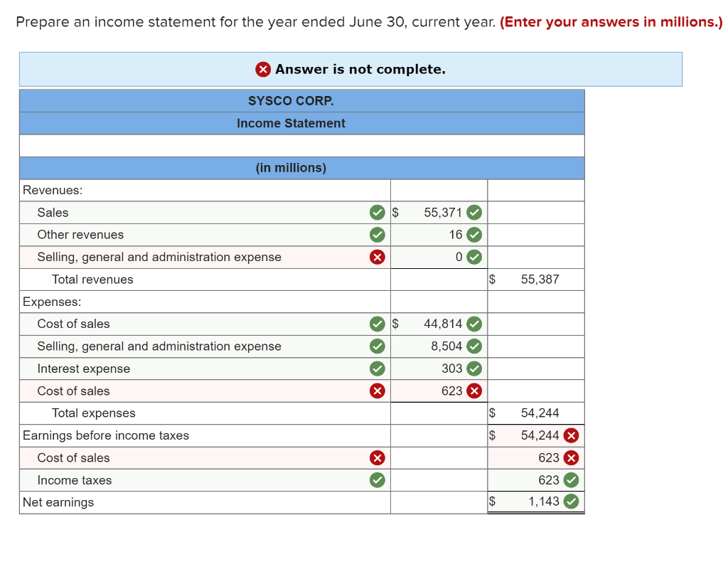The image size is (728, 562).
Task: Click the green check beside first Cost of sales label
Action: (377, 324)
